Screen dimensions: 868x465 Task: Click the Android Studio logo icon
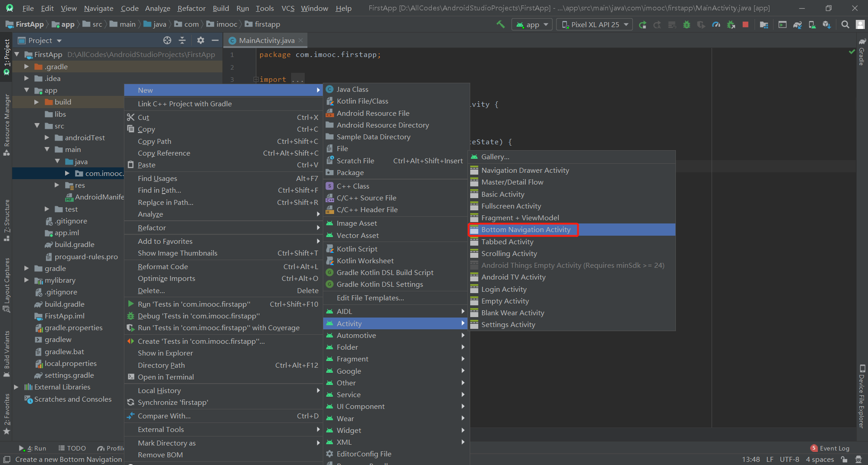[x=9, y=8]
